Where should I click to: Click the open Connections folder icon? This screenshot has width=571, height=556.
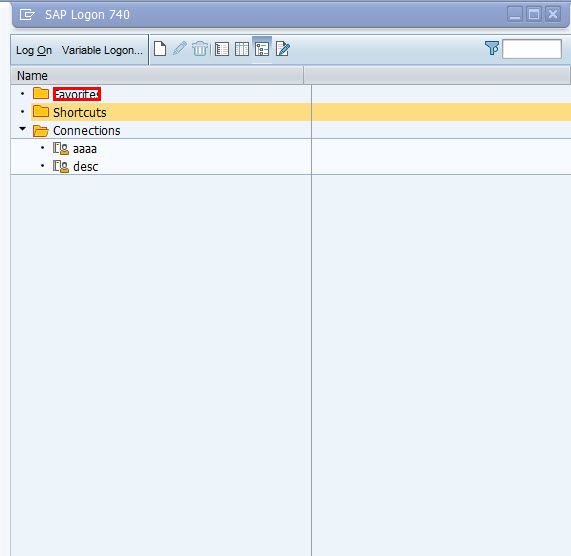tap(41, 131)
